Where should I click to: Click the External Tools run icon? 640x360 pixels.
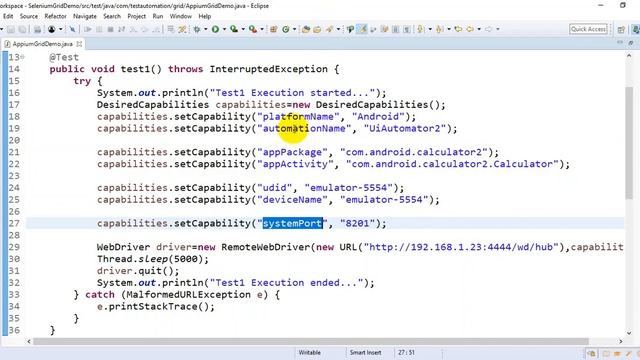[x=253, y=29]
